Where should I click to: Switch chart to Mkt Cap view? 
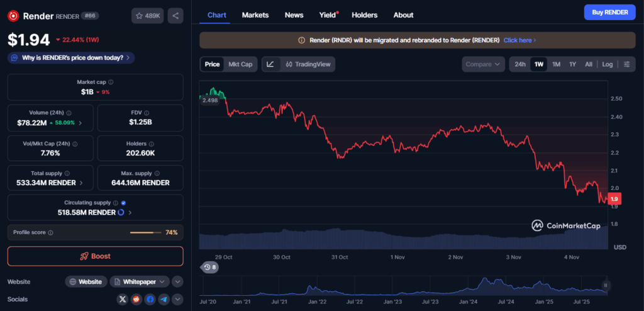(240, 64)
